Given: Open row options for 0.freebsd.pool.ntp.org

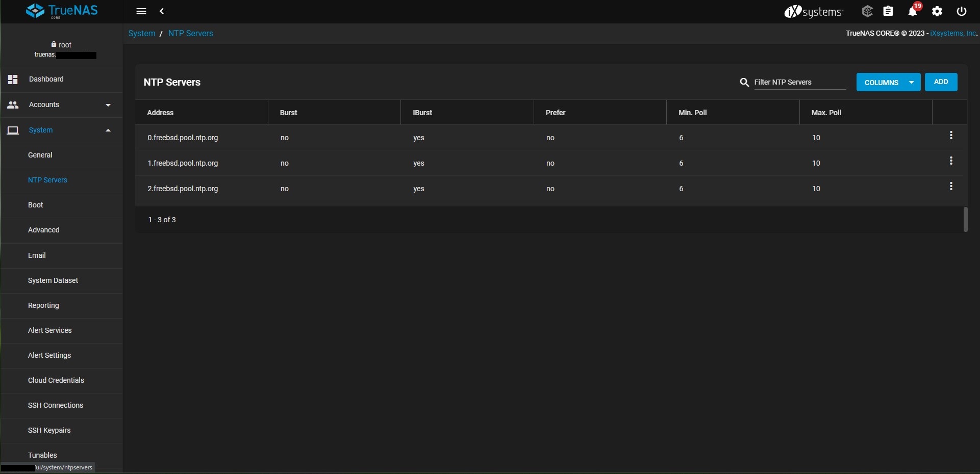Looking at the screenshot, I should coord(951,135).
